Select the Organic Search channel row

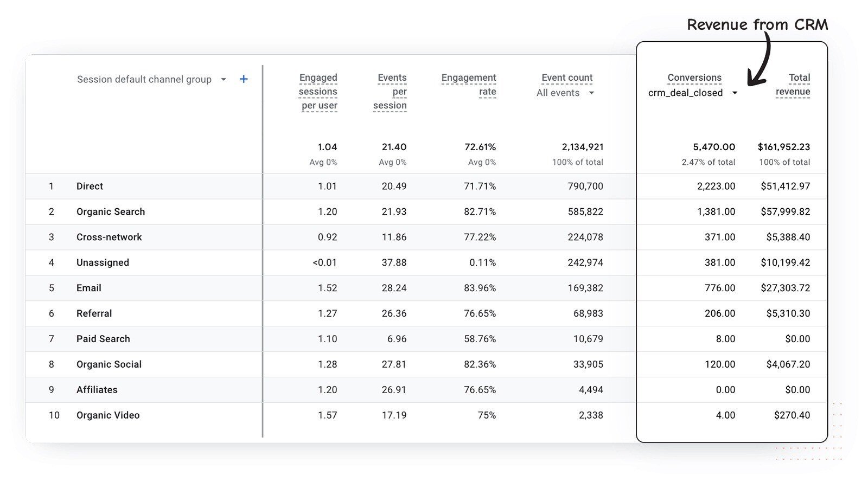[x=111, y=211]
